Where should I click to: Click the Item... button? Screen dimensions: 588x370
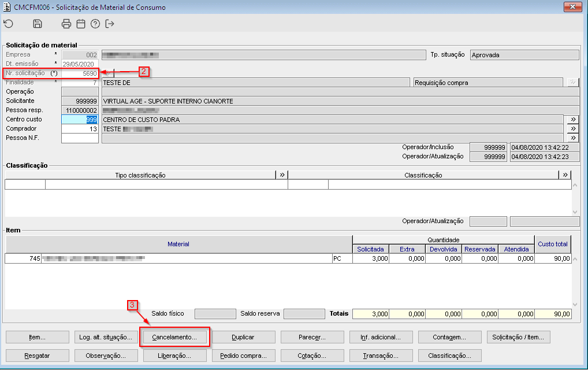[38, 337]
